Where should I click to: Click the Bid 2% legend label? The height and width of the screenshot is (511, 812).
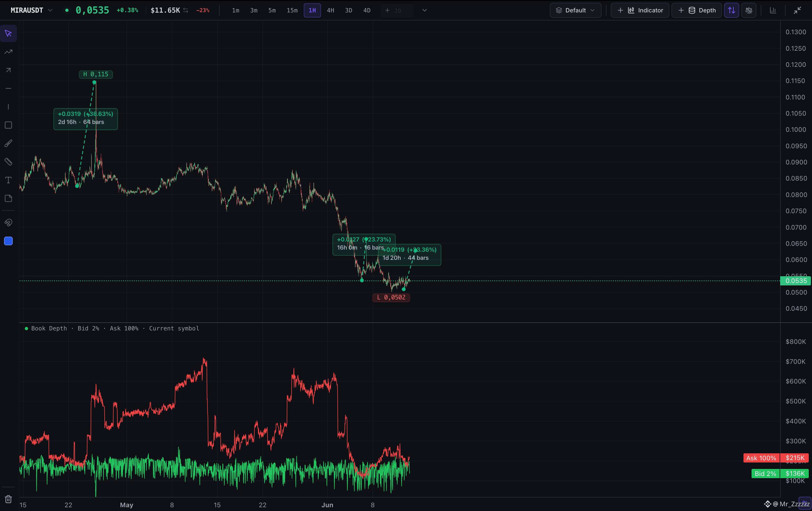pos(766,474)
